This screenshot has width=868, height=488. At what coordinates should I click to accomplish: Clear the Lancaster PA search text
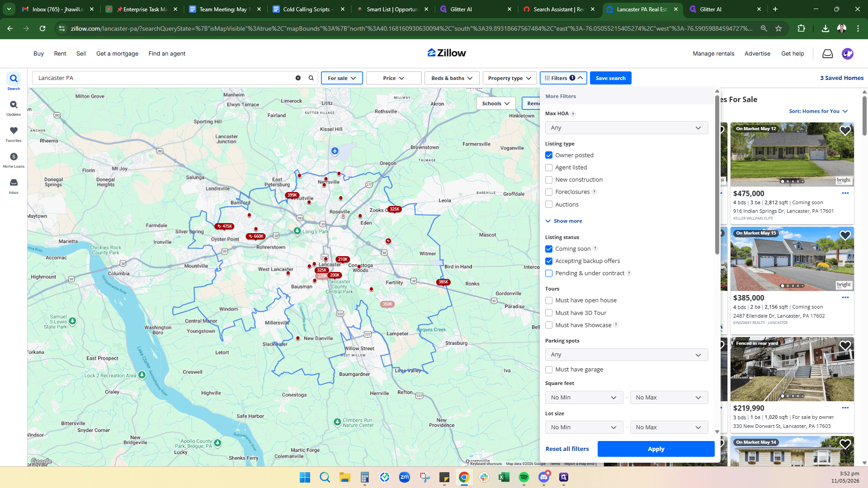298,78
